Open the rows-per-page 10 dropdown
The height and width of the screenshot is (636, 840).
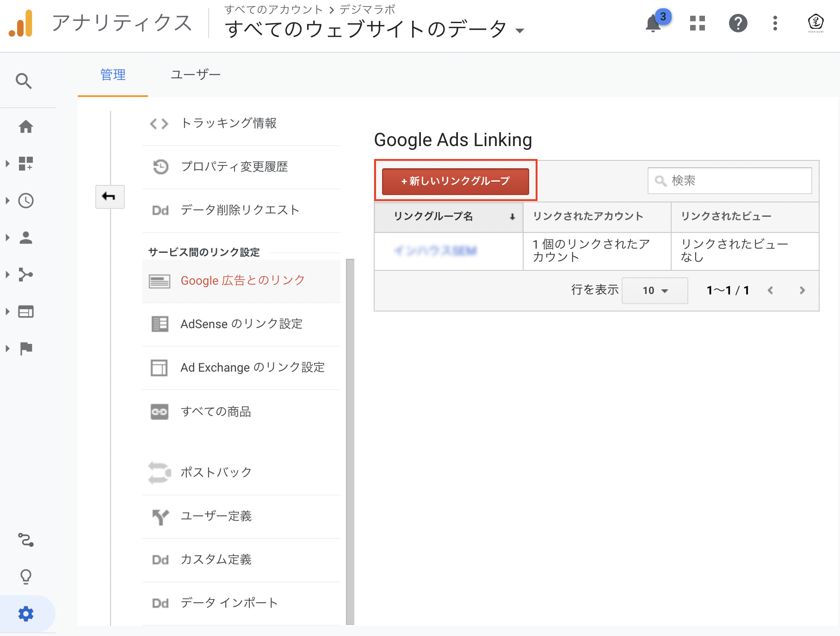(655, 290)
